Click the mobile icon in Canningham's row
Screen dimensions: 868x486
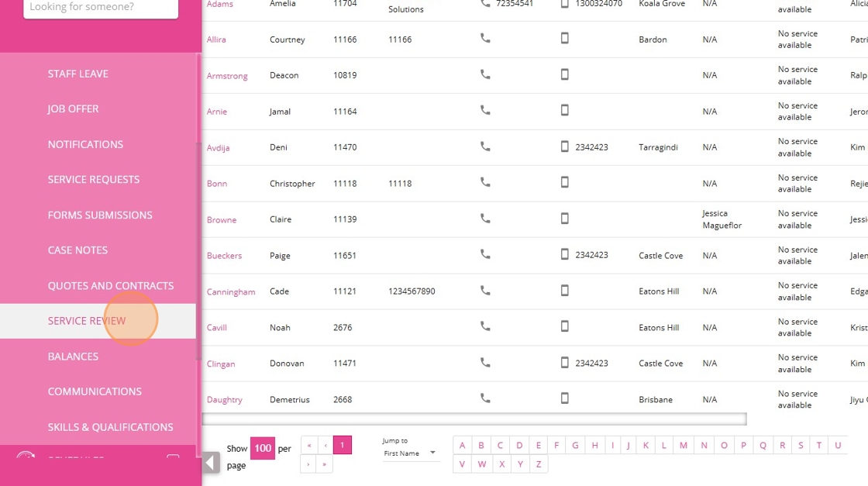pyautogui.click(x=565, y=290)
